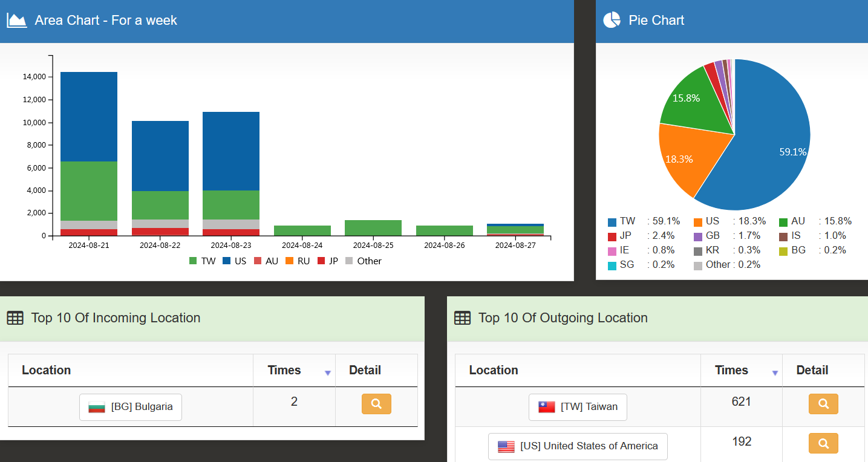
Task: Click the [US] United States of America button
Action: coord(578,446)
